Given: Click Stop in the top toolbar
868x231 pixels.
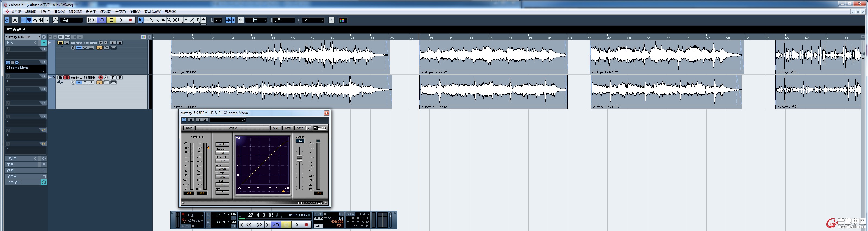Looking at the screenshot, I should click(111, 20).
